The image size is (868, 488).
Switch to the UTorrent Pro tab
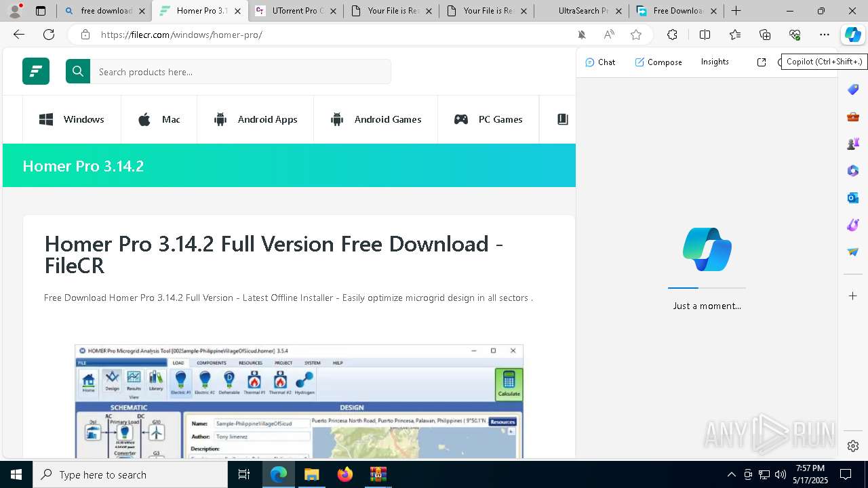tap(295, 11)
